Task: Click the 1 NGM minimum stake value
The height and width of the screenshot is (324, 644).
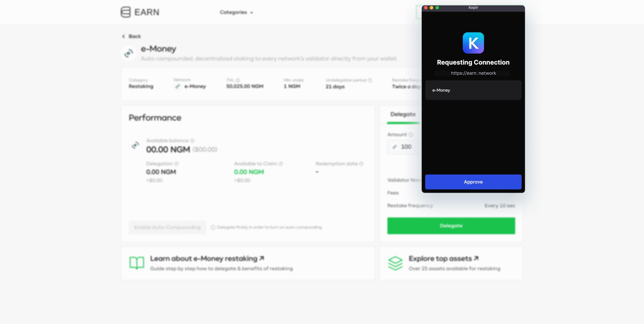Action: coord(292,86)
